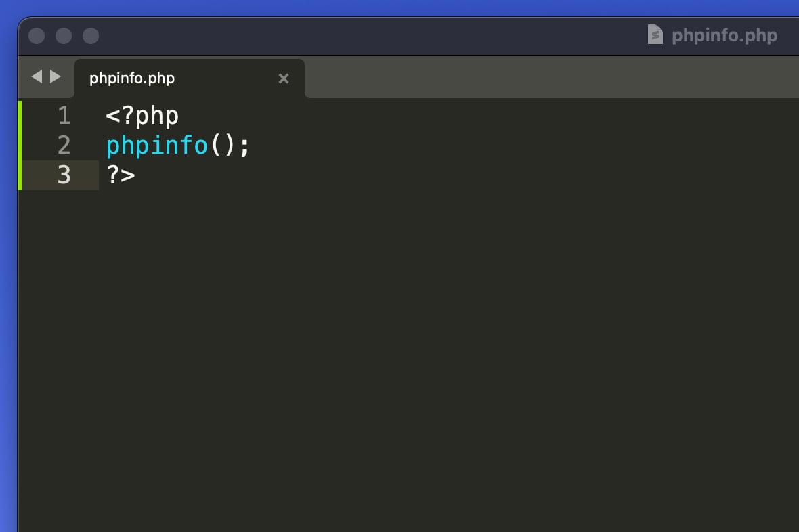Click the (); after phpinfo
The image size is (799, 532).
[x=230, y=146]
